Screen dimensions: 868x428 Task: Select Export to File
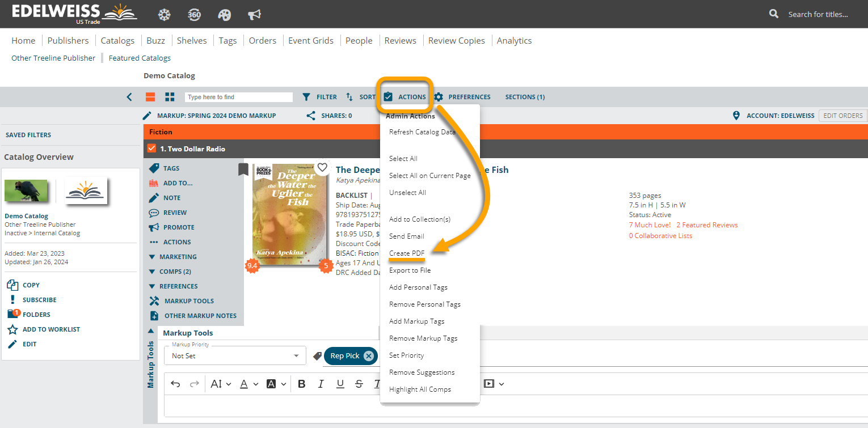(410, 270)
